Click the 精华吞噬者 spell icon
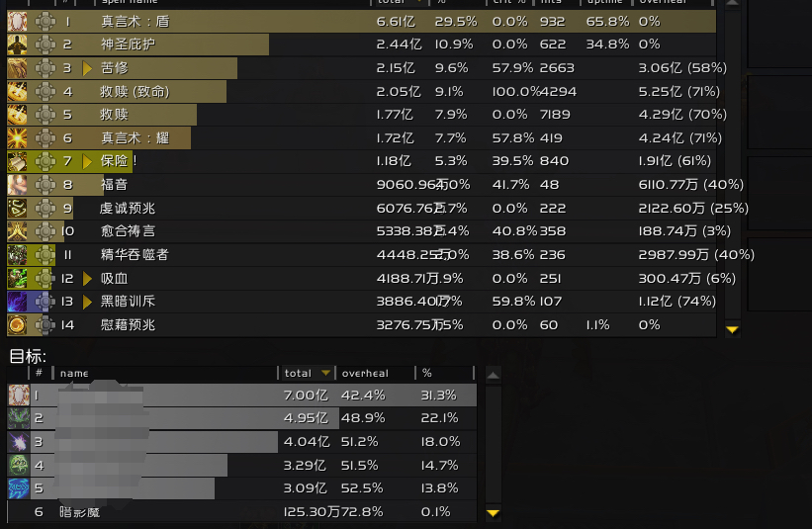The height and width of the screenshot is (529, 812). tap(18, 254)
